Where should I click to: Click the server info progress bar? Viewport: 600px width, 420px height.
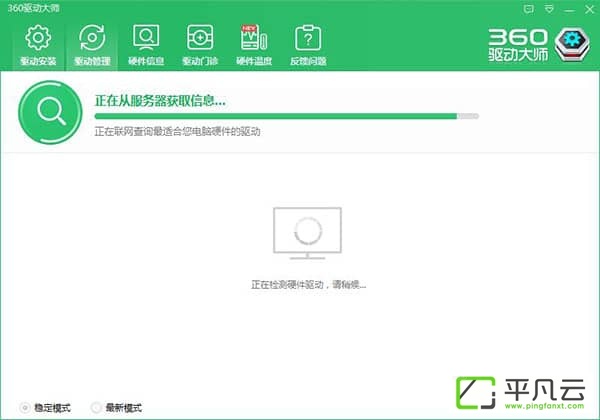point(287,116)
